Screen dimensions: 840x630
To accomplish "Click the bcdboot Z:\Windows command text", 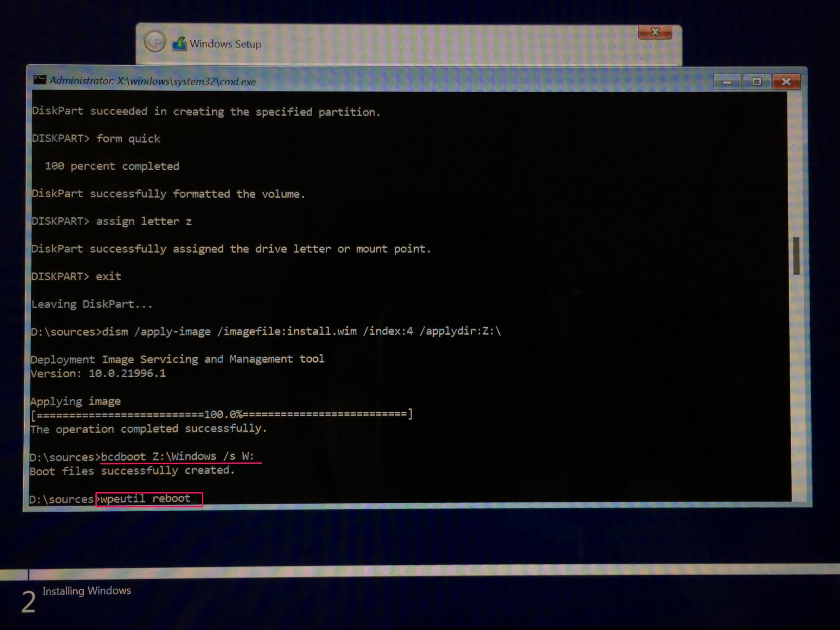I will click(178, 456).
